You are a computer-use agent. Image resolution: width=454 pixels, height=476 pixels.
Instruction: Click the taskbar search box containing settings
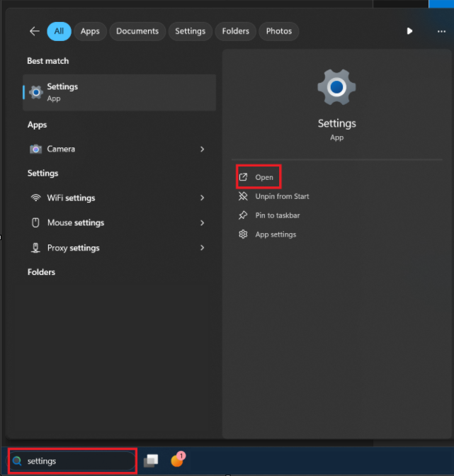coord(72,461)
